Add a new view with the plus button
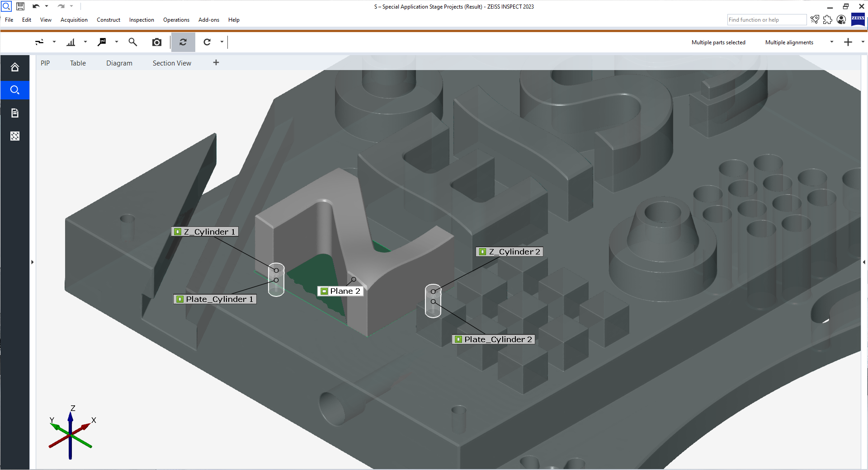Screen dimensions: 868x470 tap(216, 63)
